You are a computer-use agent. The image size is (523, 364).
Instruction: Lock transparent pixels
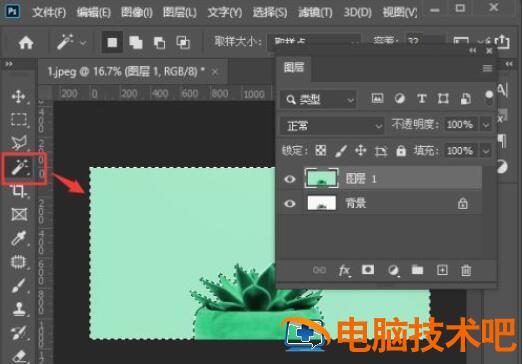[x=321, y=150]
